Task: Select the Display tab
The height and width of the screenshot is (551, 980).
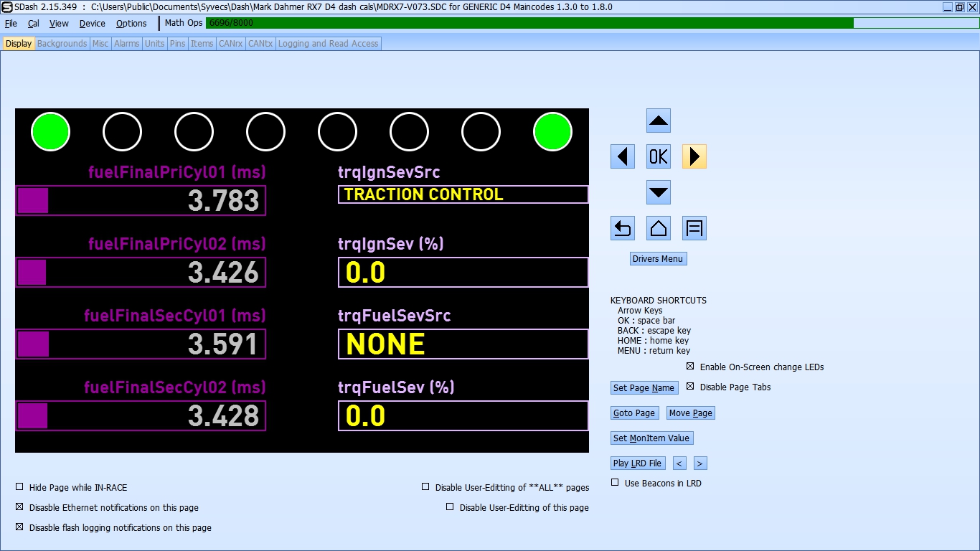Action: (x=19, y=44)
